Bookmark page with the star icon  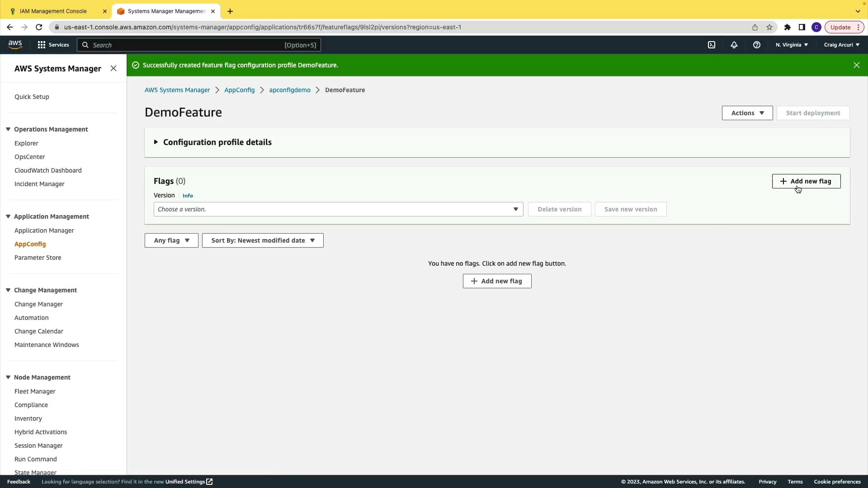[769, 27]
